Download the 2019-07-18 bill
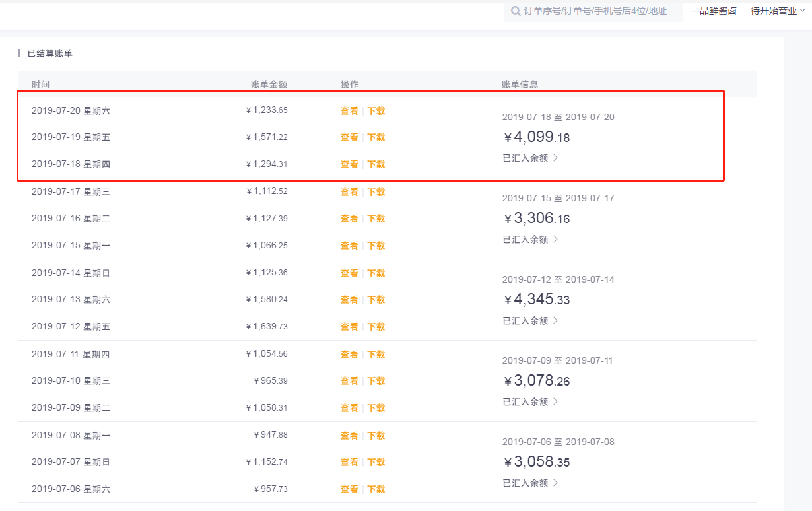This screenshot has width=812, height=511. click(x=376, y=164)
